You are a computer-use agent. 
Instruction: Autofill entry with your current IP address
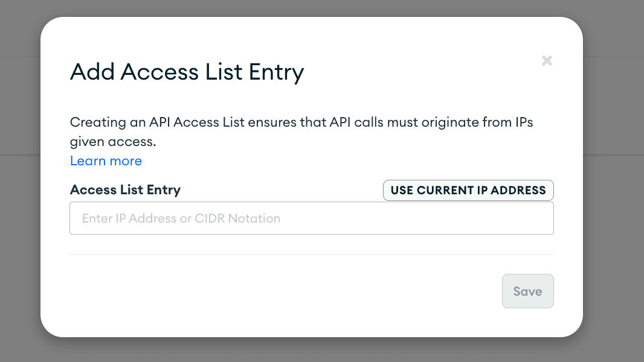[468, 190]
